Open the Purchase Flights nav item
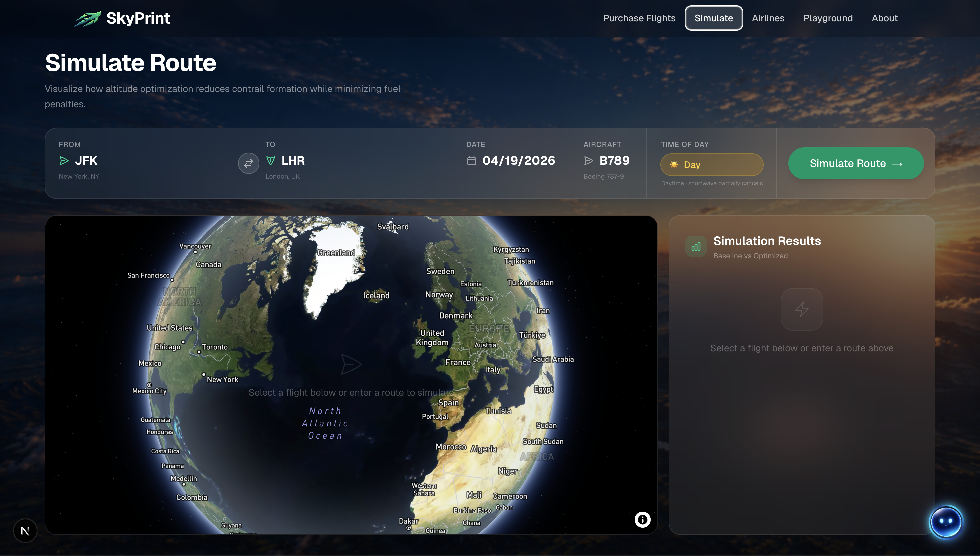This screenshot has height=556, width=980. pos(639,18)
